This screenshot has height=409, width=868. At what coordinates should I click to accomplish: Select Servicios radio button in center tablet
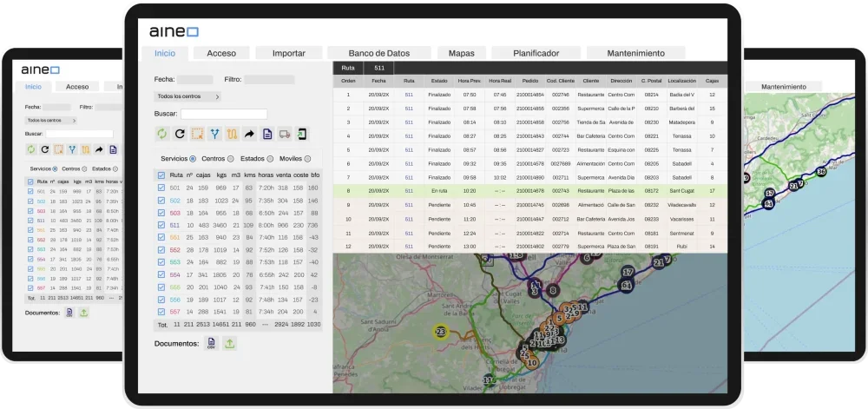coord(193,159)
